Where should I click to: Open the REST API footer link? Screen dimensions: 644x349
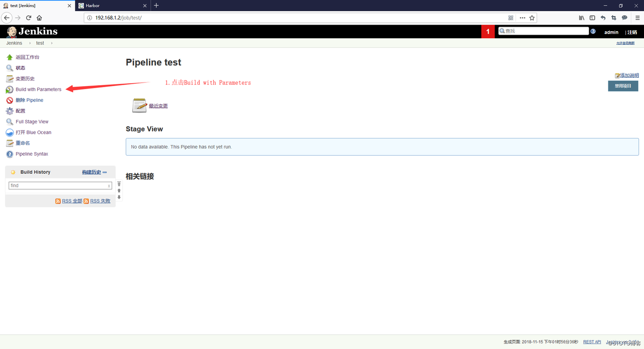[592, 342]
